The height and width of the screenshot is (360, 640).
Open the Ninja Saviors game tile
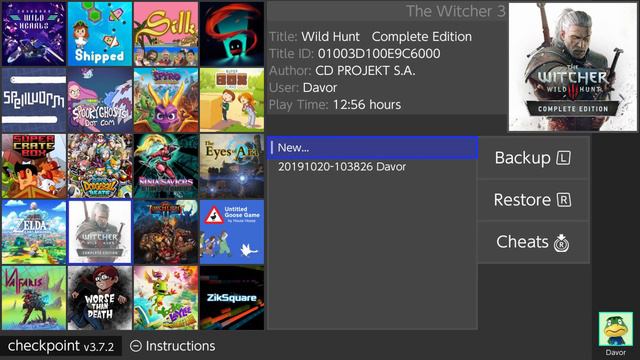tap(166, 166)
